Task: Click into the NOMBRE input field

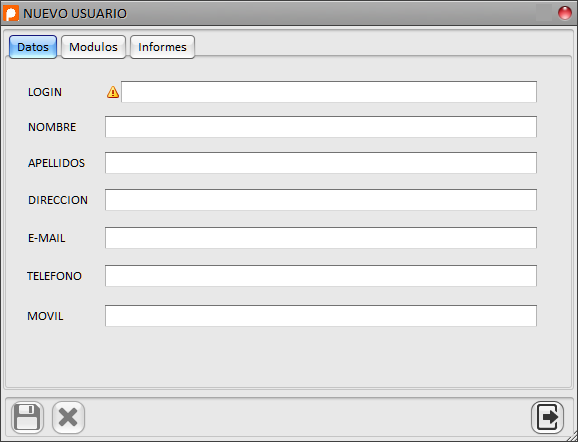Action: pos(321,127)
